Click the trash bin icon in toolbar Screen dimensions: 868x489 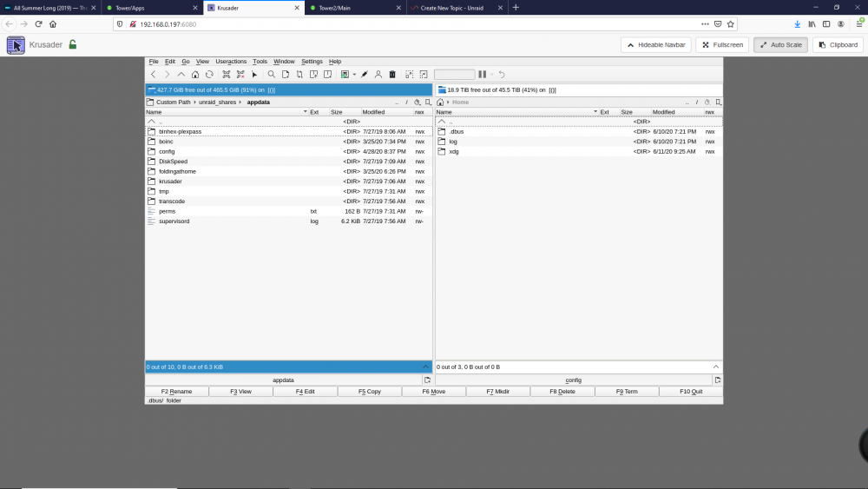click(x=392, y=74)
